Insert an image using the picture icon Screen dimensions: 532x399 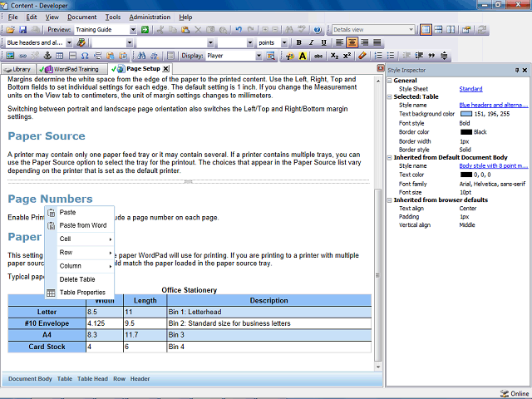point(10,56)
